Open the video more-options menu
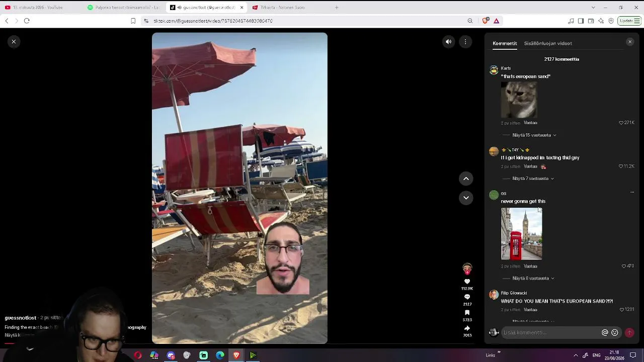This screenshot has width=644, height=362. [x=465, y=42]
